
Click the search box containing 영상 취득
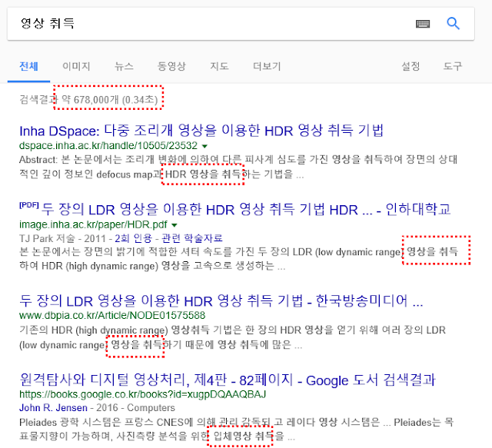coord(241,24)
